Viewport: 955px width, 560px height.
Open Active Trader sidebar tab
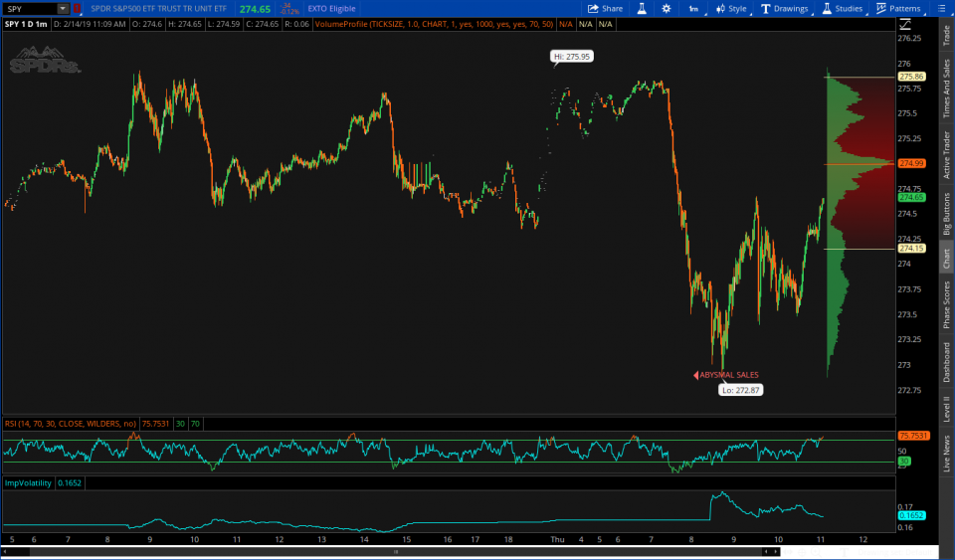pos(946,154)
